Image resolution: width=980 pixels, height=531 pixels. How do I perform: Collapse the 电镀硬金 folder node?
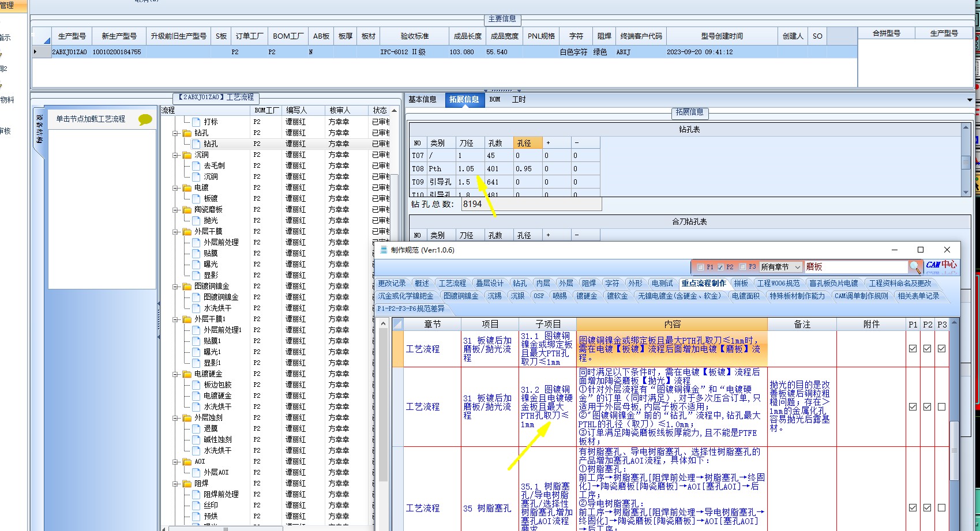pyautogui.click(x=175, y=374)
